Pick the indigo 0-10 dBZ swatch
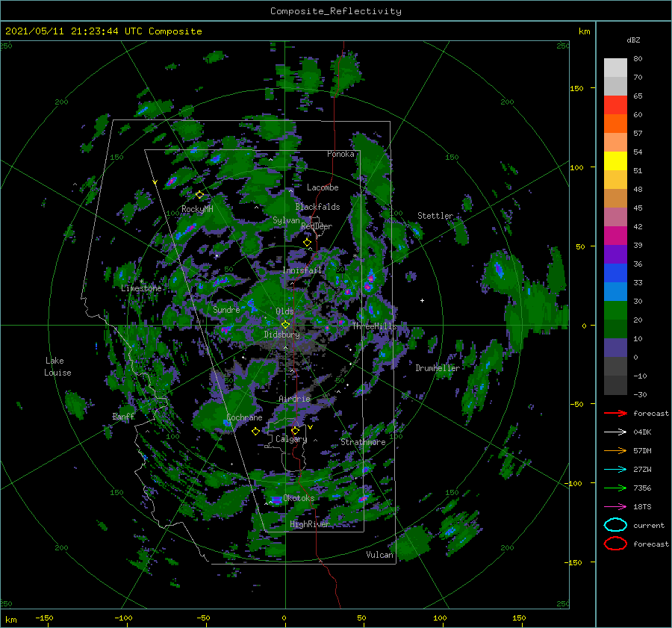Viewport: 672px width, 628px height. tap(615, 348)
